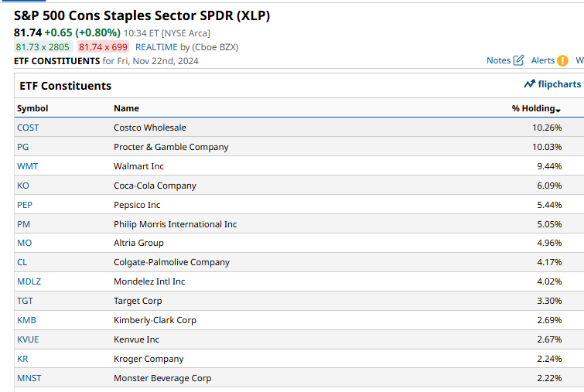Image resolution: width=584 pixels, height=392 pixels.
Task: Open the PEP symbol link
Action: pyautogui.click(x=25, y=205)
